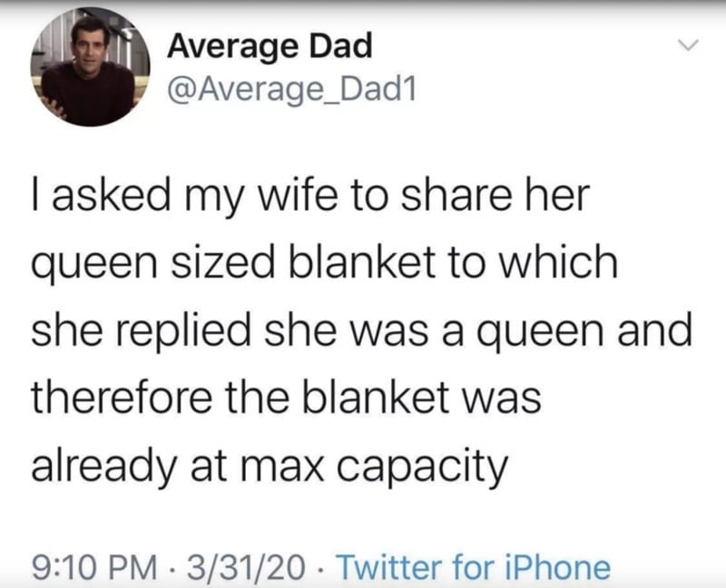Visit the @Average_Dad1 handle
This screenshot has width=726, height=588.
[x=291, y=89]
